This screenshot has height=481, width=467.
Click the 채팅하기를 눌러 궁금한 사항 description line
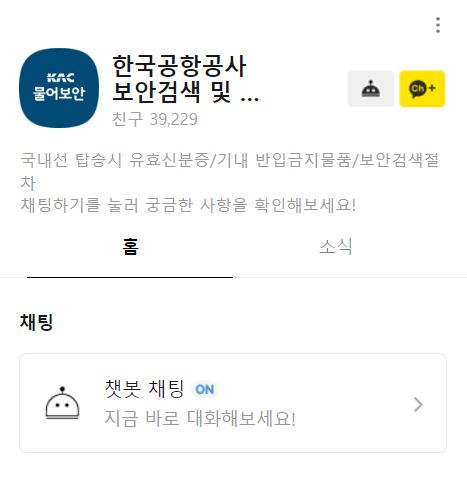tap(188, 205)
